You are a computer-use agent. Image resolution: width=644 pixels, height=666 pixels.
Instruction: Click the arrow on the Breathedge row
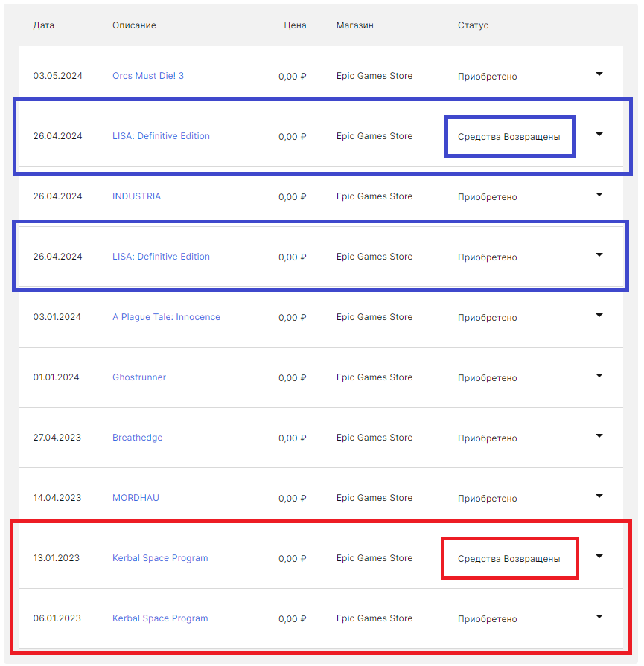pyautogui.click(x=599, y=436)
